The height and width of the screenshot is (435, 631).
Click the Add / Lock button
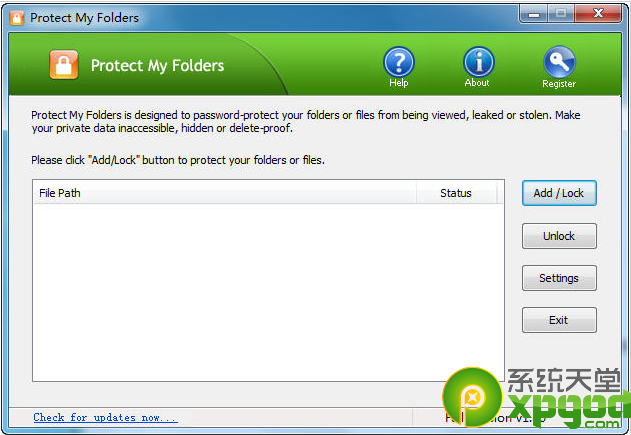(559, 193)
